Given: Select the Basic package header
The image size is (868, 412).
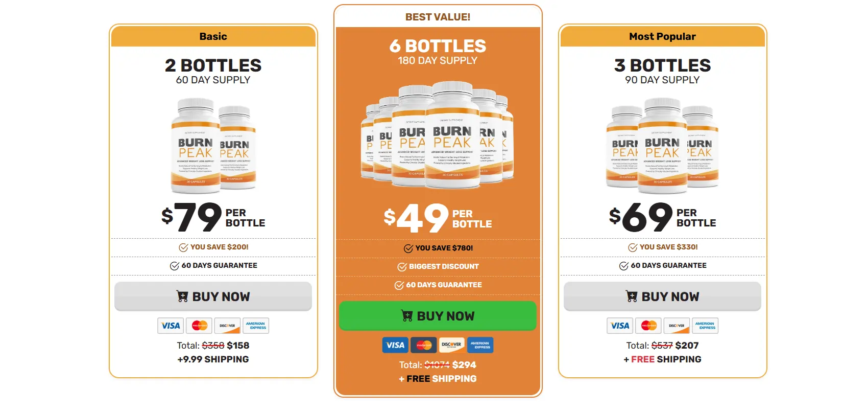Looking at the screenshot, I should [x=213, y=36].
